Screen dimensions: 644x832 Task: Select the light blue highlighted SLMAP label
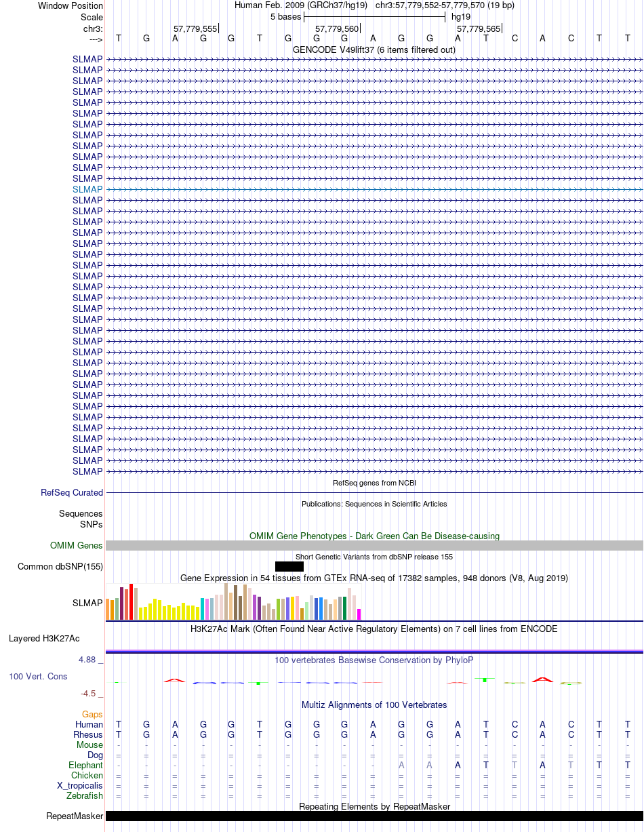[x=87, y=189]
